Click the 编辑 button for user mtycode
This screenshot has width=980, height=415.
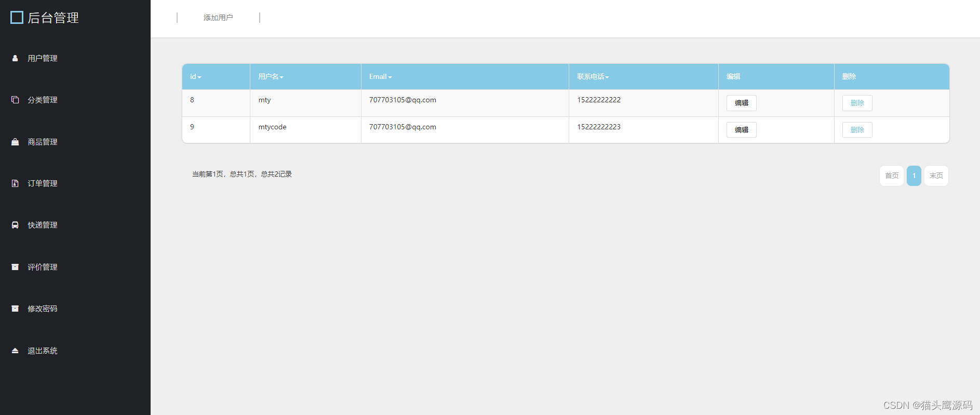pyautogui.click(x=741, y=130)
